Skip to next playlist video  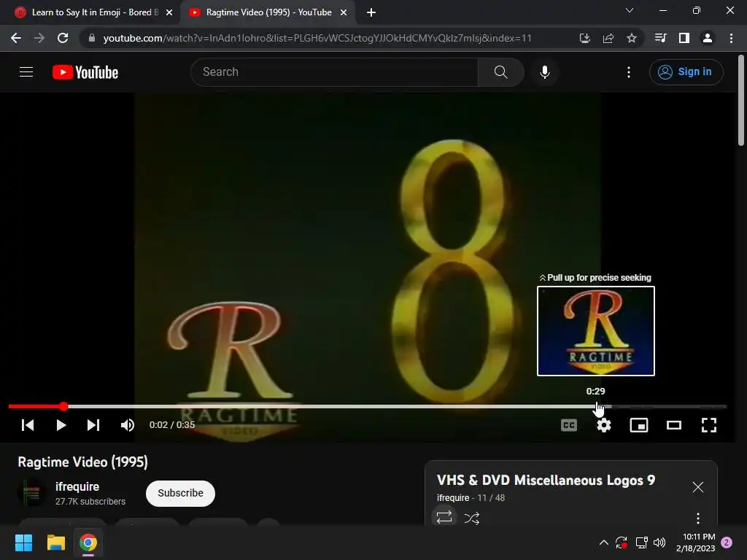tap(93, 425)
